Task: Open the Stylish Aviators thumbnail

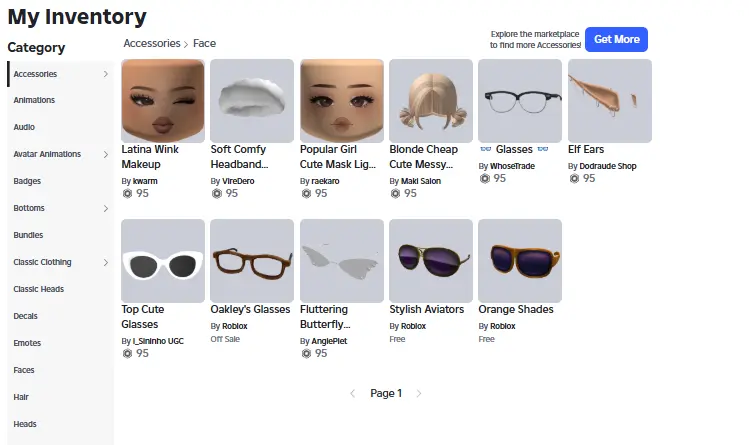Action: pos(431,261)
